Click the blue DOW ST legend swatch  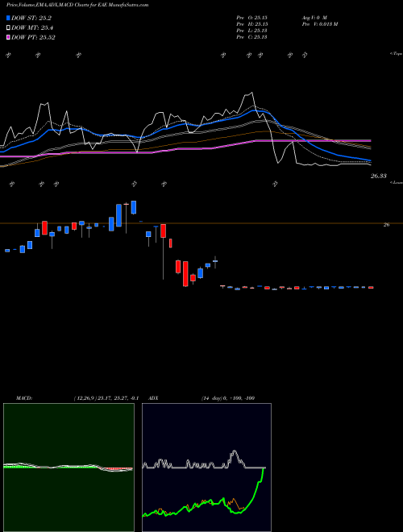click(9, 18)
